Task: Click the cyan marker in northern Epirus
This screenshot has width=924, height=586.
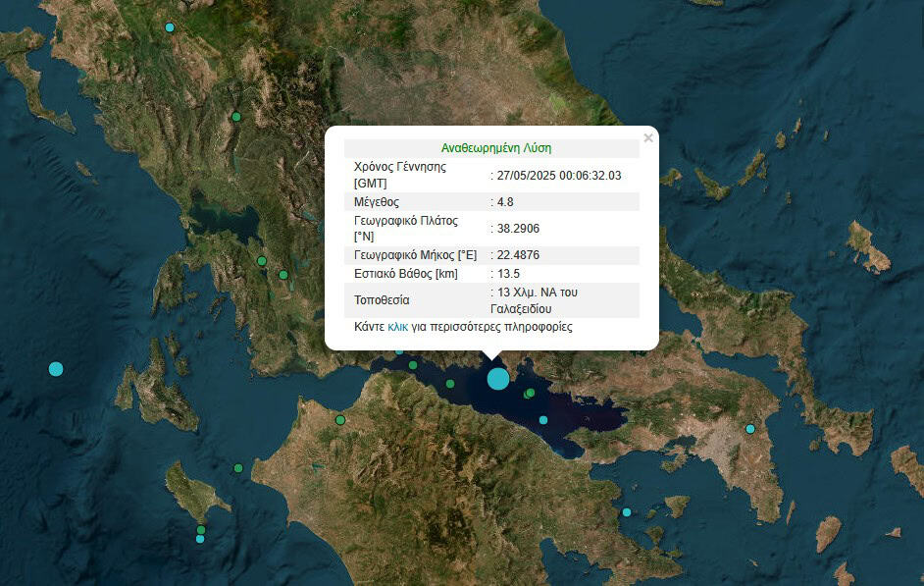Action: pyautogui.click(x=170, y=27)
